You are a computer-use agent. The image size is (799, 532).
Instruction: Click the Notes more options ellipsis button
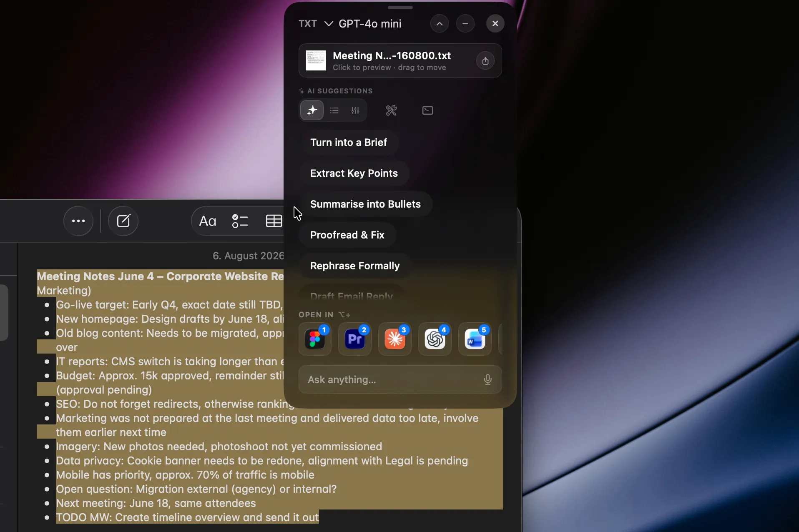[x=78, y=221]
